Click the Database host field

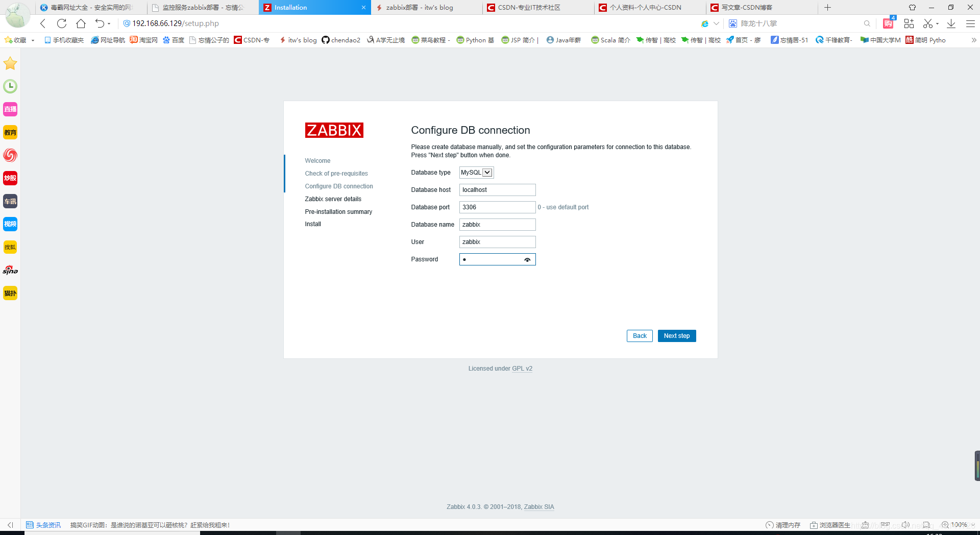[497, 190]
